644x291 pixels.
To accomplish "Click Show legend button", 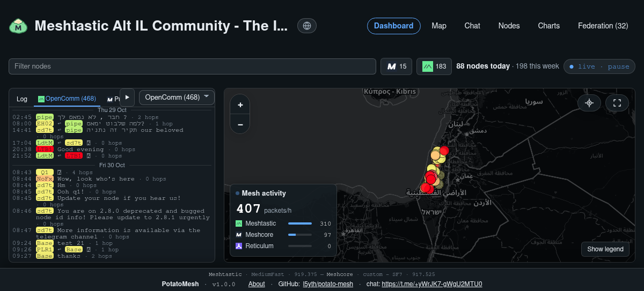I will tap(605, 249).
